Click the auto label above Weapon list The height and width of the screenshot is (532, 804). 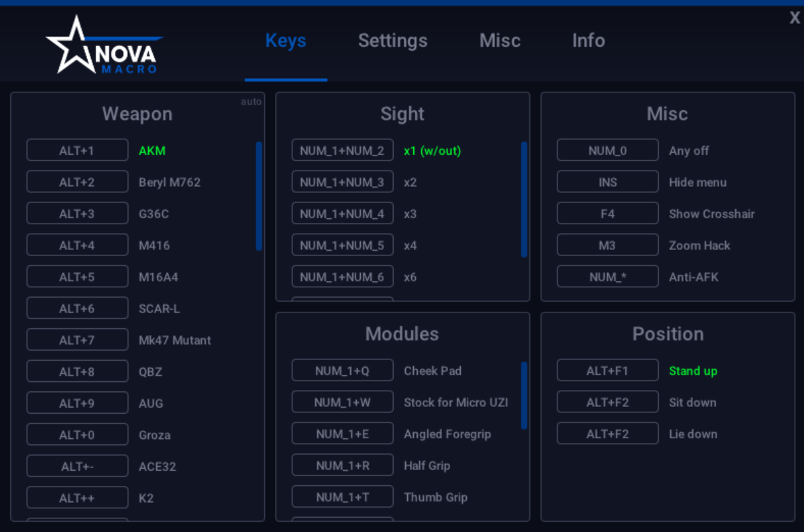[251, 101]
